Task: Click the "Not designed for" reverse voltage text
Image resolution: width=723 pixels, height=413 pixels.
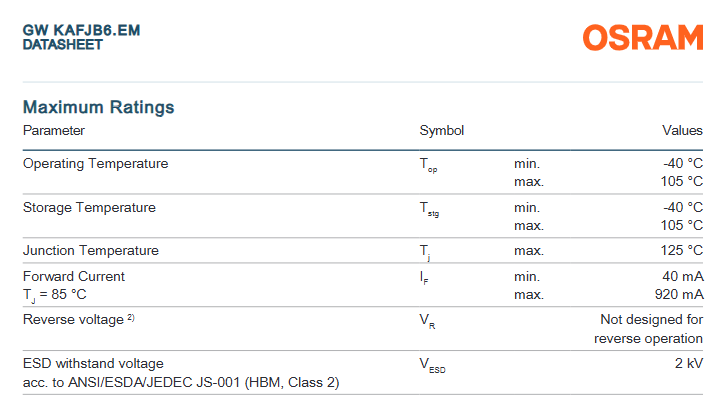Action: tap(651, 320)
